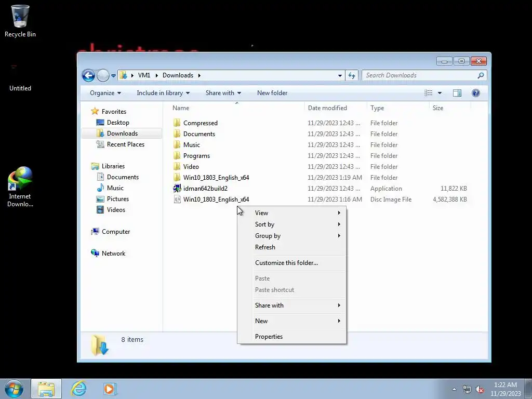
Task: Click the refresh button in address bar
Action: tap(352, 75)
